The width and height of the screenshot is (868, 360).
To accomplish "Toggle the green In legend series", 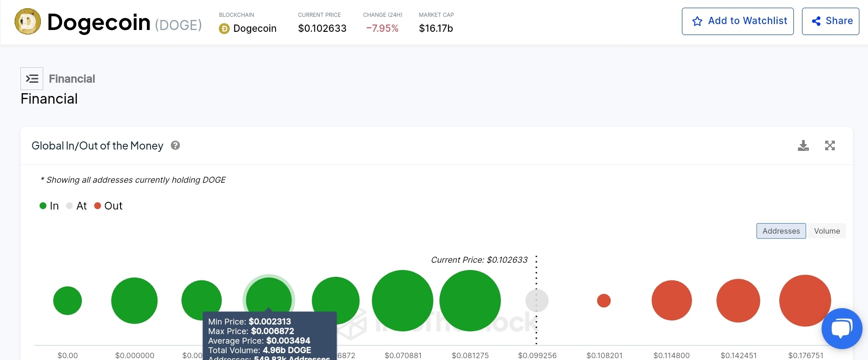I will (49, 206).
